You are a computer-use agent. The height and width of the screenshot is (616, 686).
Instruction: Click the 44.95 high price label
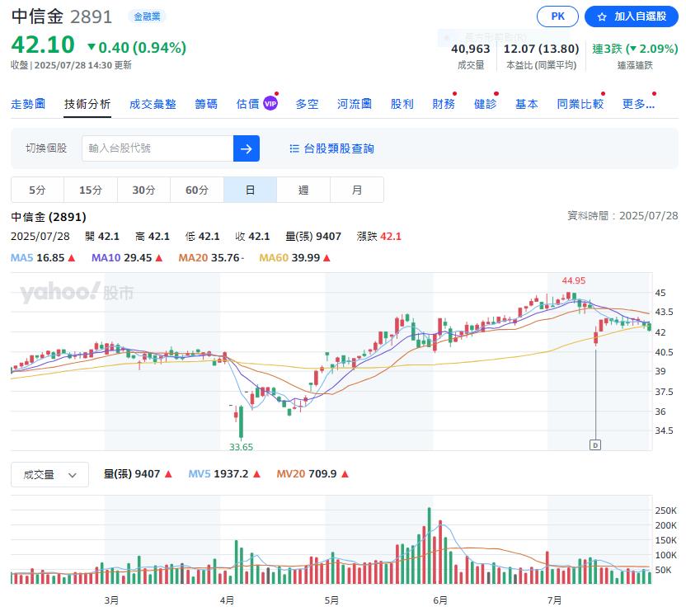574,280
